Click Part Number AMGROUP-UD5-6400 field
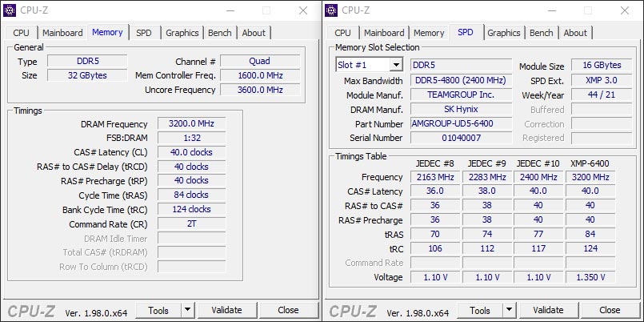 [462, 124]
